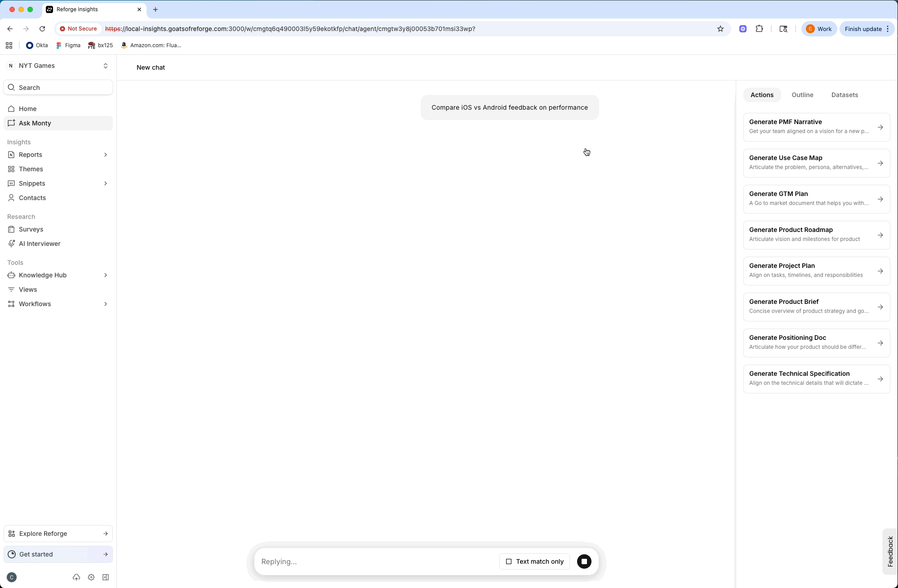
Task: Toggle the Not Secure badge details
Action: pos(78,28)
